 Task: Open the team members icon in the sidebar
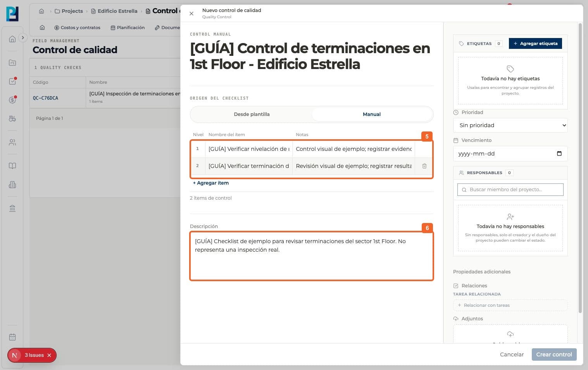[x=12, y=142]
